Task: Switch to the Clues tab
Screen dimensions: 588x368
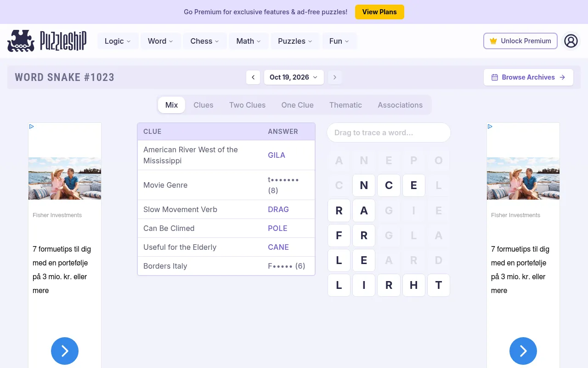Action: point(204,105)
